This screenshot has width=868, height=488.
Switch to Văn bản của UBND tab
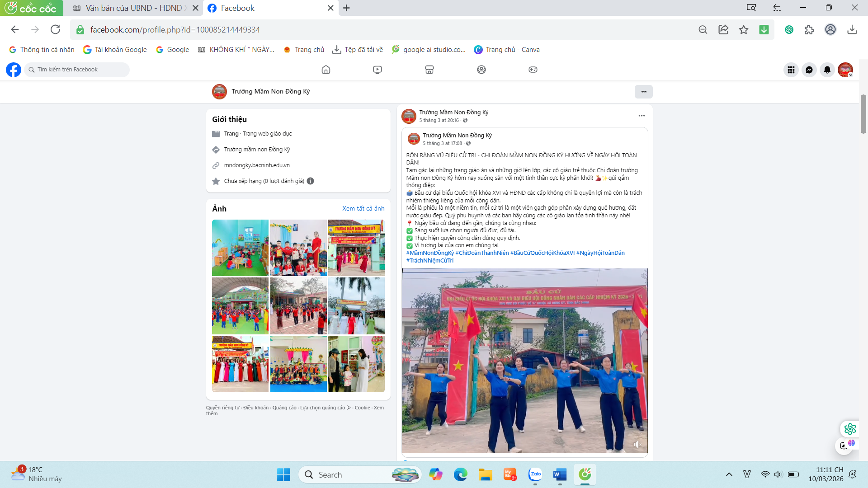[133, 8]
